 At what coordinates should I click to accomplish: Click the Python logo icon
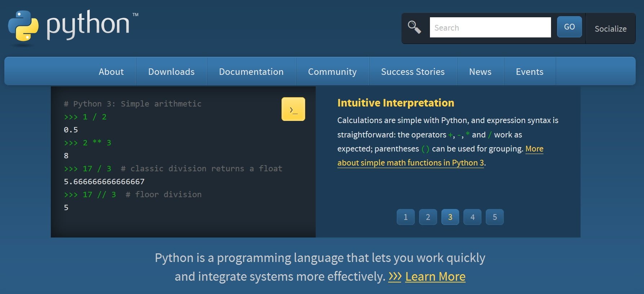click(x=23, y=26)
